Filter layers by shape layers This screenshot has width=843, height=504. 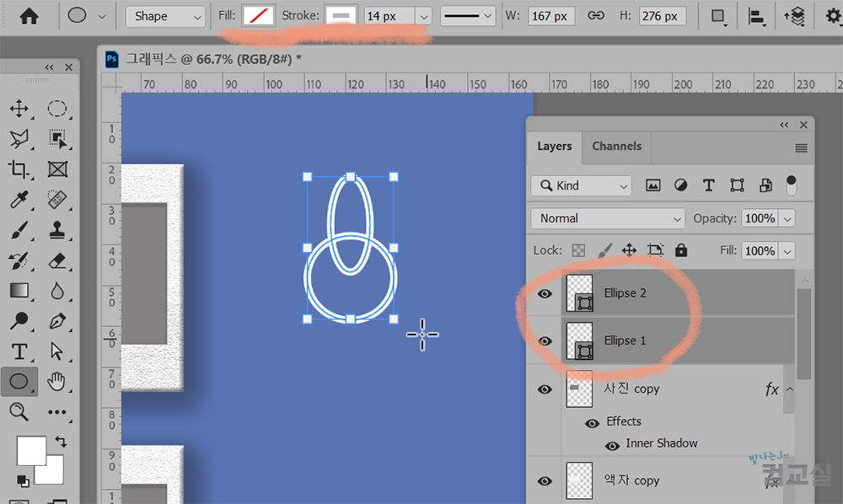pos(737,185)
